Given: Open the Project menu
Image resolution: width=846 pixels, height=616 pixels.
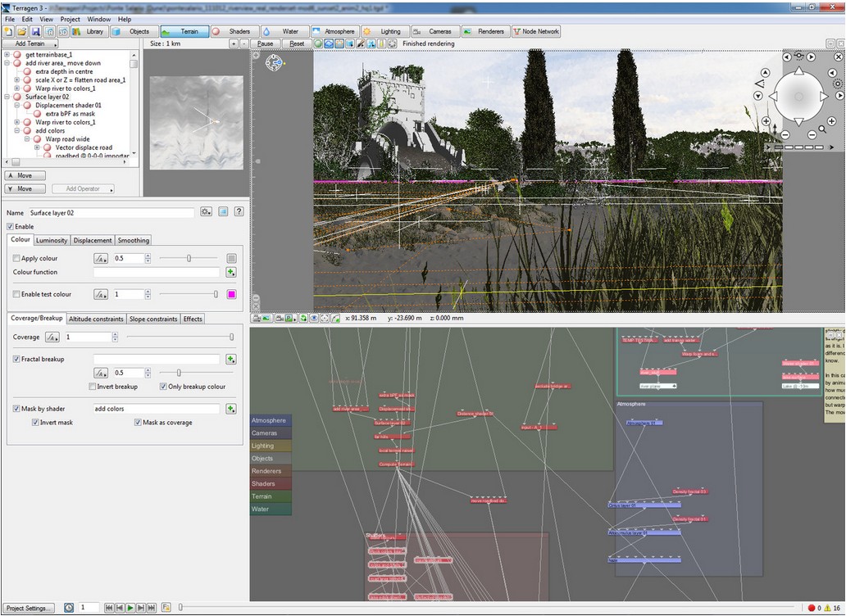Looking at the screenshot, I should 70,19.
